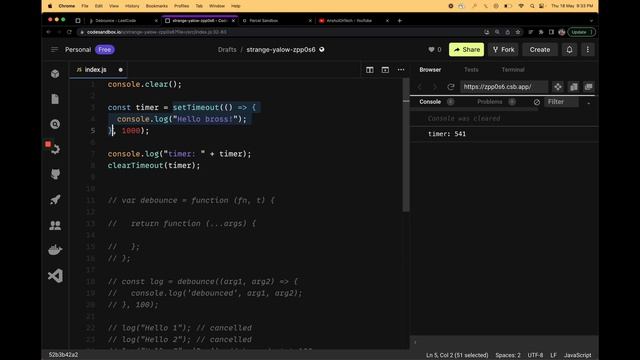This screenshot has width=640, height=360.
Task: Click the Create button
Action: [x=540, y=49]
